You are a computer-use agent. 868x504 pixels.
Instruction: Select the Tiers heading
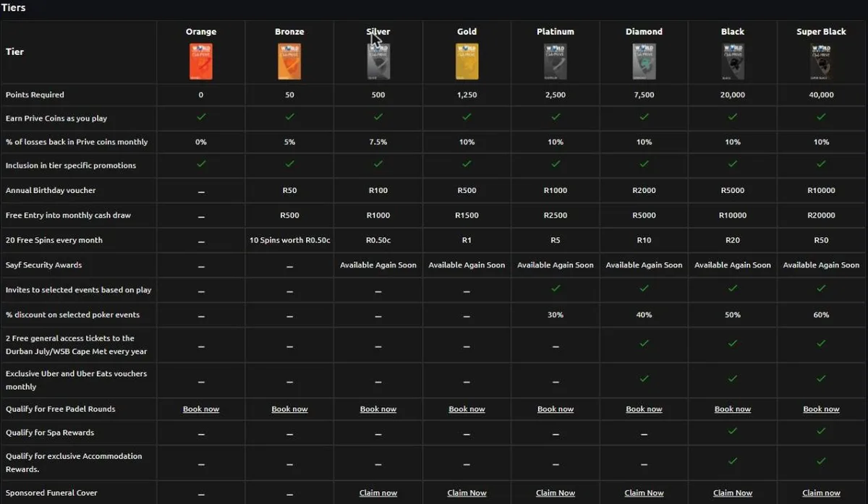click(14, 7)
